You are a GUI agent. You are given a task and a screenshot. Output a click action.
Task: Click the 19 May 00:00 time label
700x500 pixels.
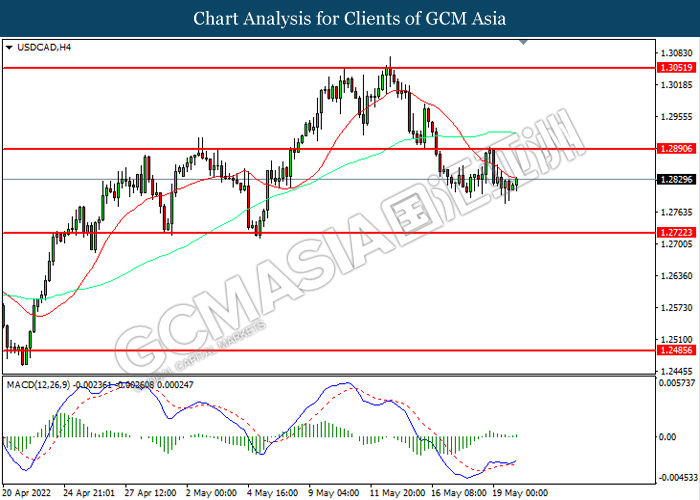tap(520, 493)
